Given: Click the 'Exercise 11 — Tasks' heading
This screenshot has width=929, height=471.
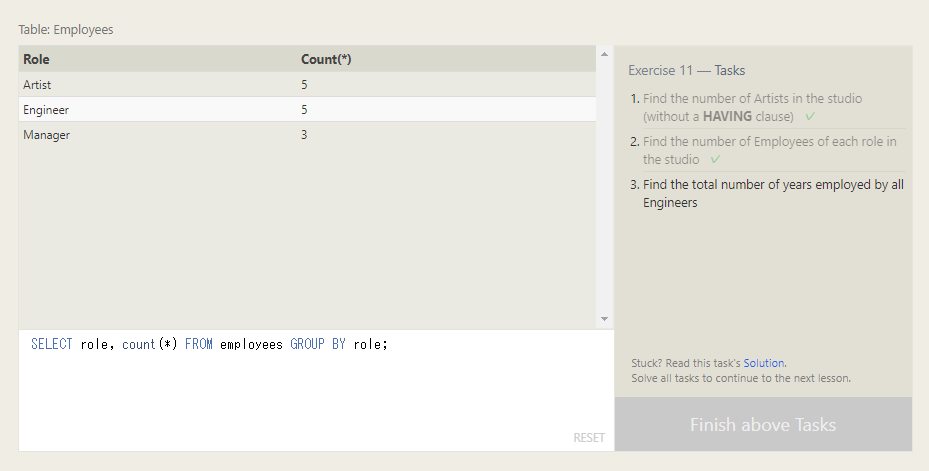Looking at the screenshot, I should point(687,71).
